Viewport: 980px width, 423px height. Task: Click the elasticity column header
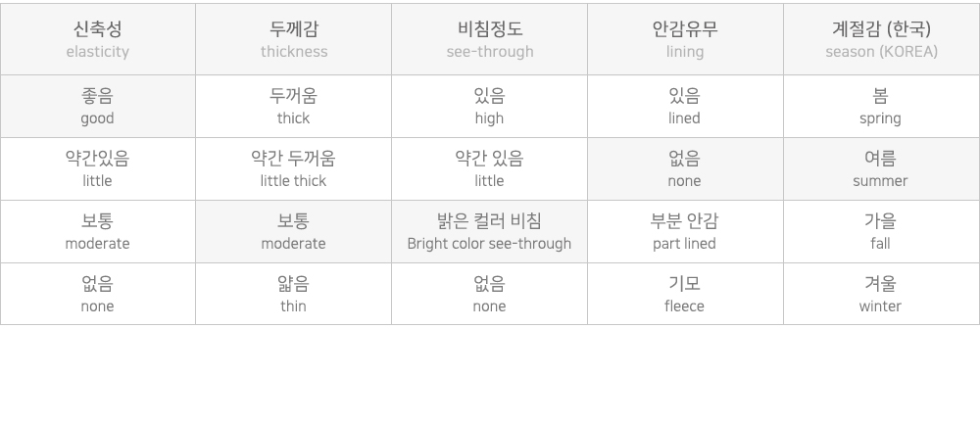pyautogui.click(x=98, y=39)
